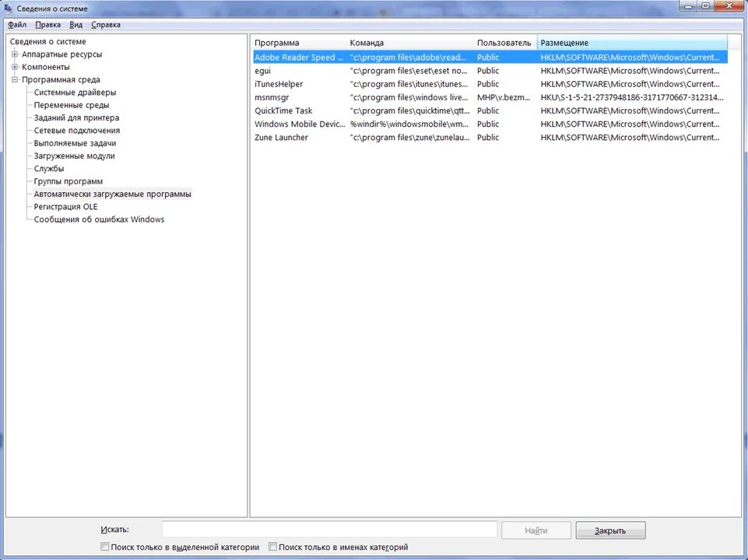Image resolution: width=748 pixels, height=560 pixels.
Task: Open Группы программ category
Action: (x=68, y=181)
